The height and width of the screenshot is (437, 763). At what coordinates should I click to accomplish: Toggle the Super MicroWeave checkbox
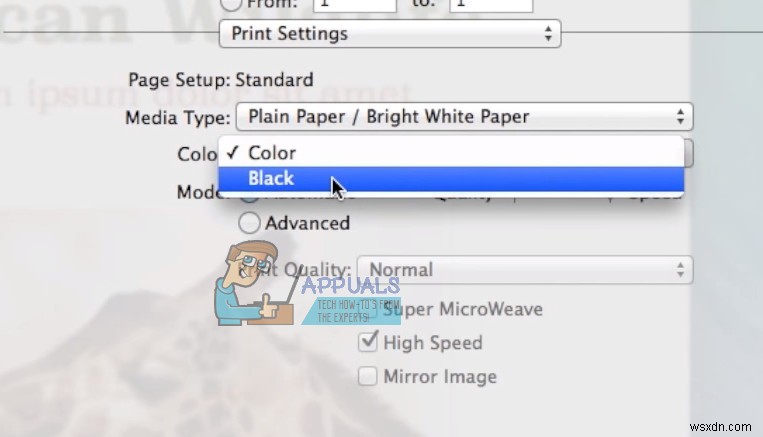[370, 309]
